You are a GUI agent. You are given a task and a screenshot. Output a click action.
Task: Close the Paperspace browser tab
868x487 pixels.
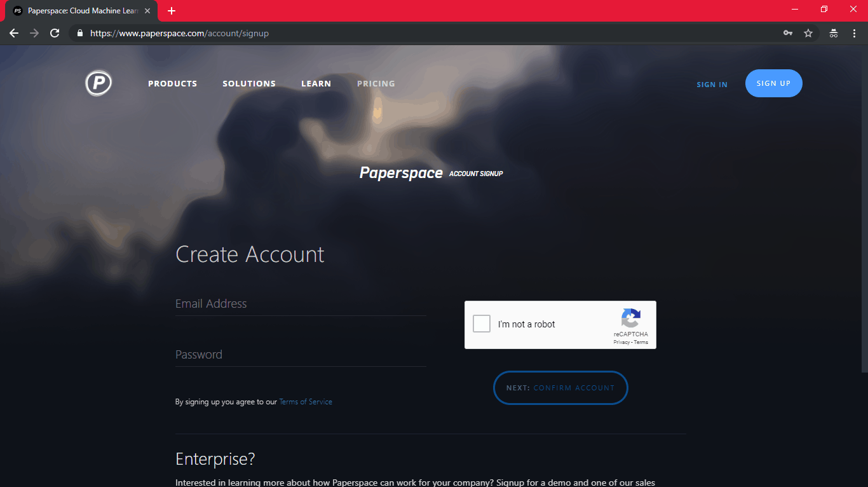(147, 11)
